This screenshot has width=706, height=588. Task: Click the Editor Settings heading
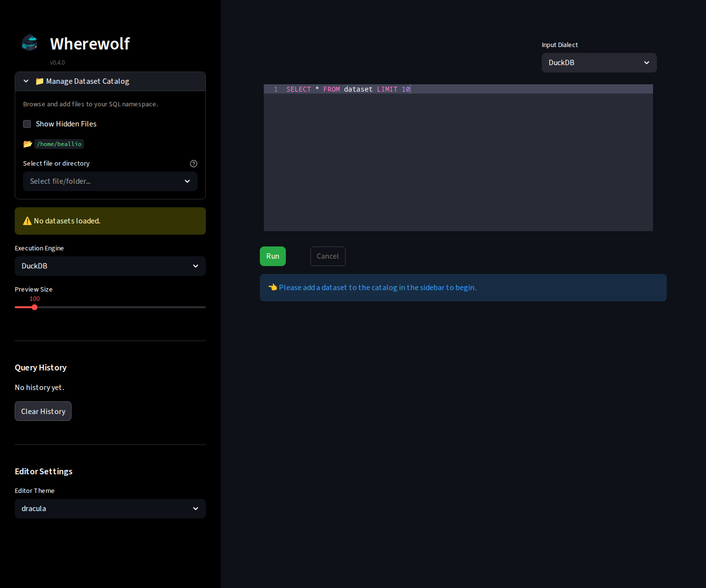(x=44, y=471)
